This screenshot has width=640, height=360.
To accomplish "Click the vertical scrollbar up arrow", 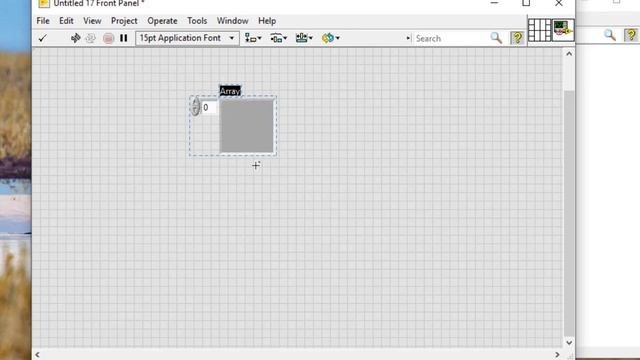I will click(x=569, y=53).
